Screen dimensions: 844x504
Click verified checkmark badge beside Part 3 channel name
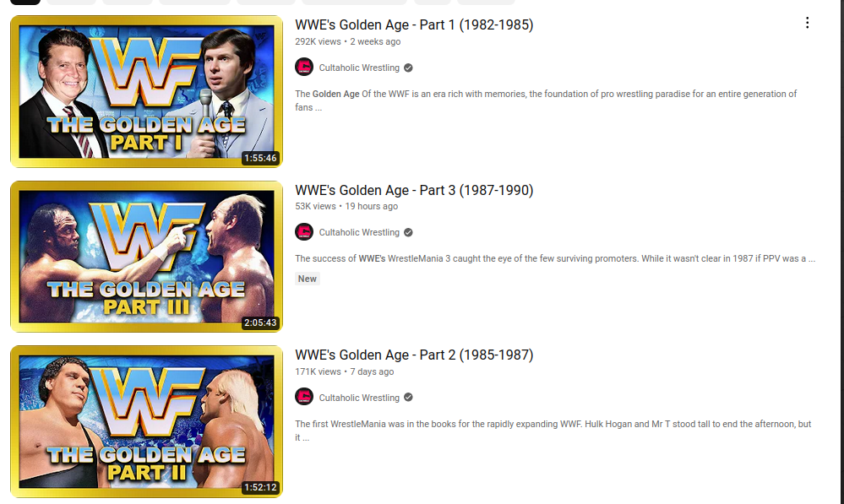pyautogui.click(x=409, y=232)
